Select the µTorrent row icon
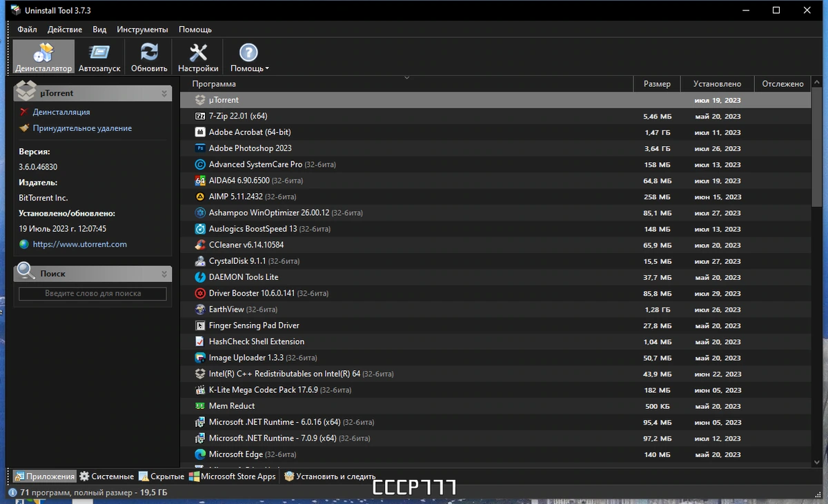The height and width of the screenshot is (504, 828). click(200, 100)
